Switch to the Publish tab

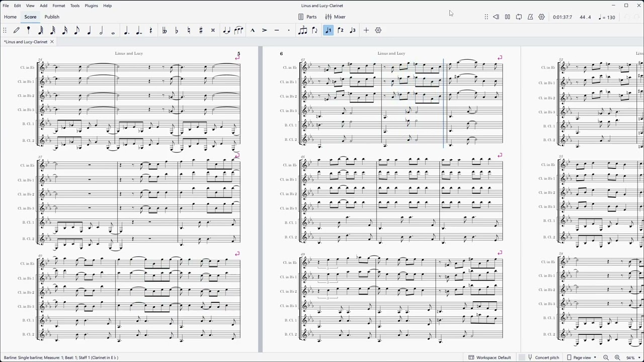52,17
